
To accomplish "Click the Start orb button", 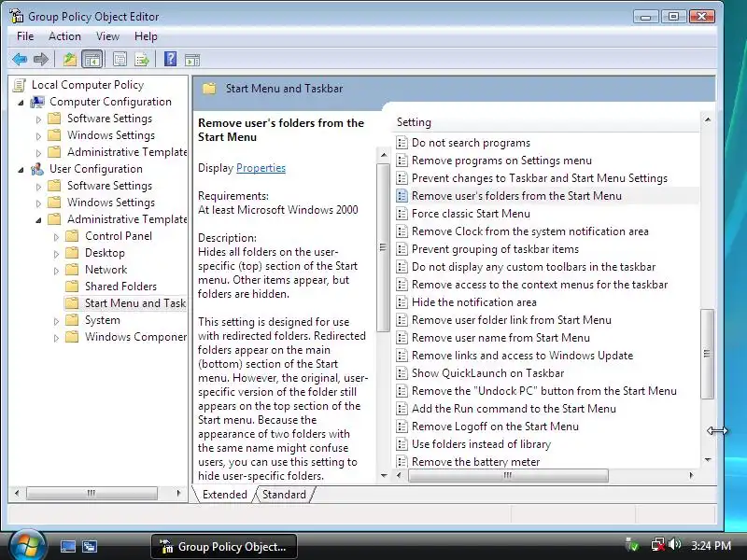I will (x=27, y=546).
